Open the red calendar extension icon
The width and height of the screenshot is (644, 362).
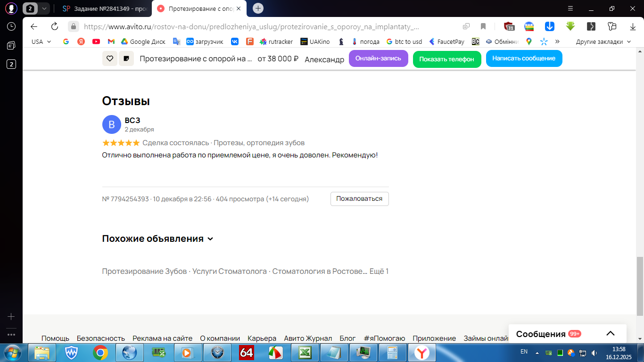coord(509,26)
